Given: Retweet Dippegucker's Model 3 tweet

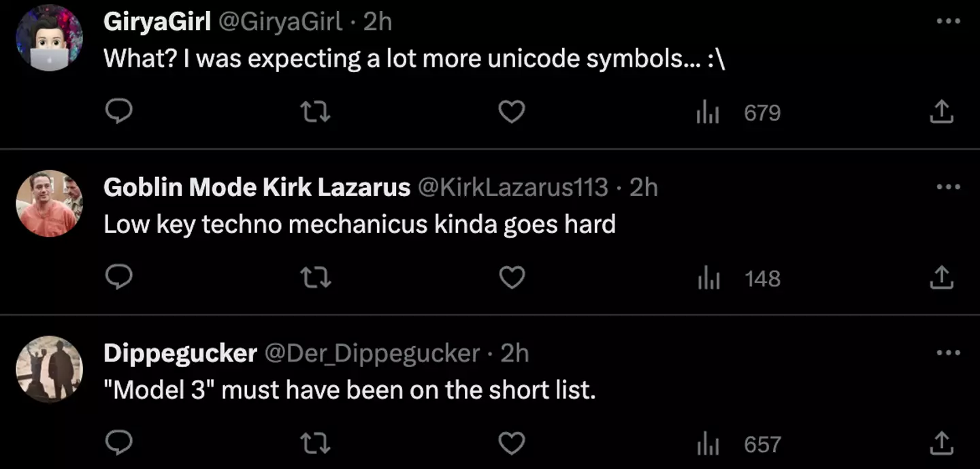Looking at the screenshot, I should click(316, 444).
